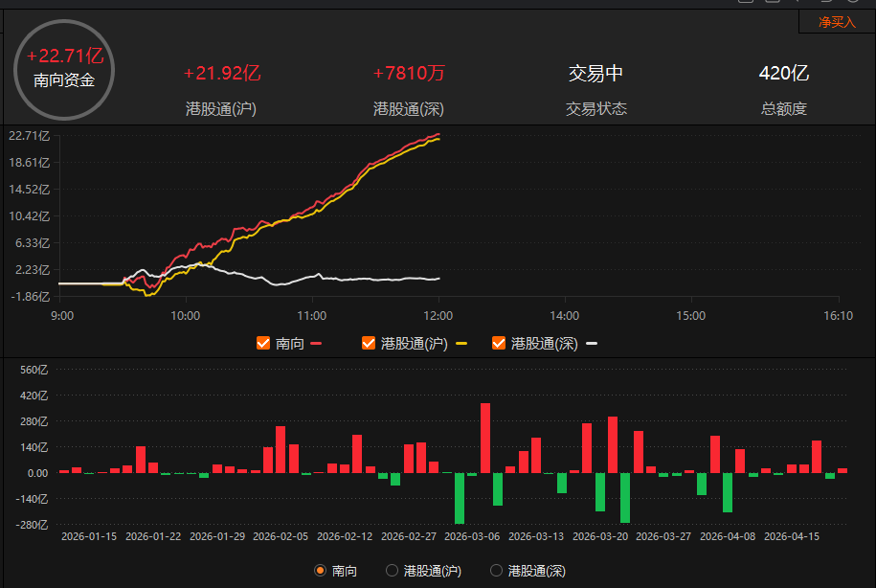Click the 14:00 time axis label

point(565,316)
